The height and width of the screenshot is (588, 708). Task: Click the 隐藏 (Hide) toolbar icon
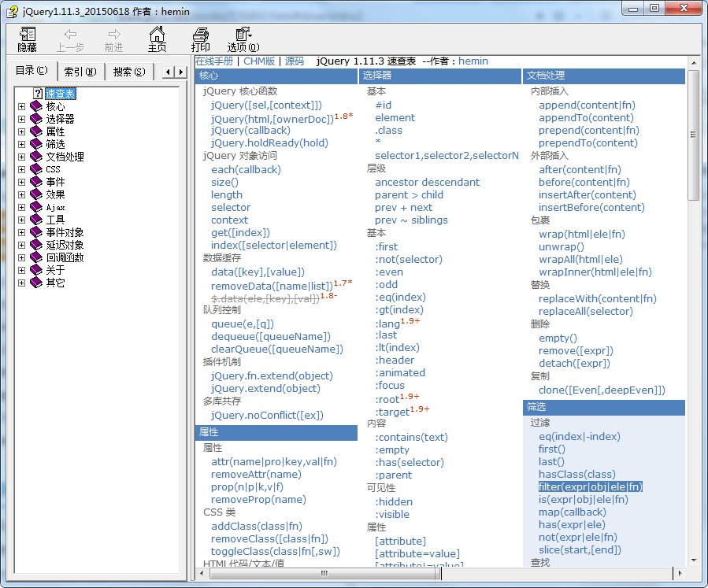[x=28, y=35]
